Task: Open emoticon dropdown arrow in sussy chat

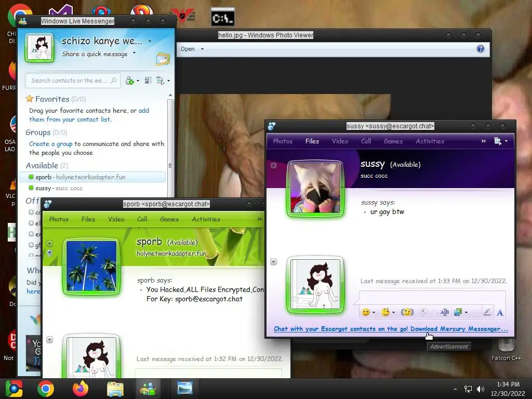Action: click(x=374, y=312)
